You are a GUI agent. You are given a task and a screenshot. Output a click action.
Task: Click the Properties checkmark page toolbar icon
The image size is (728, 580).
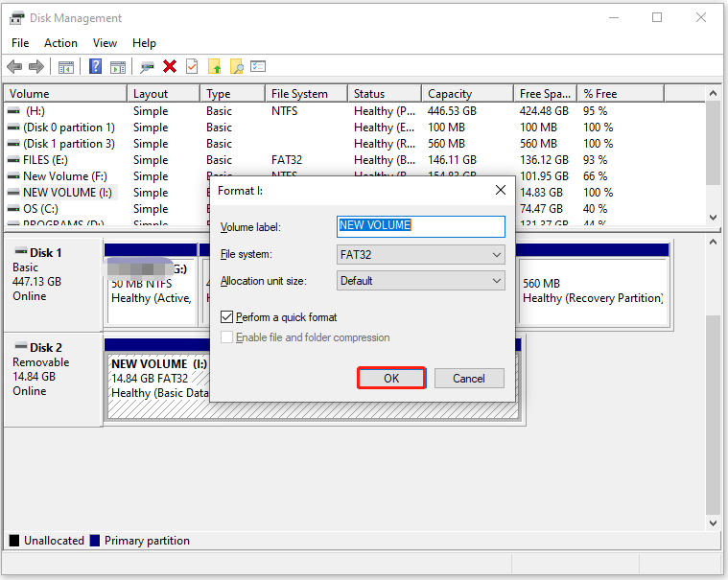(192, 66)
